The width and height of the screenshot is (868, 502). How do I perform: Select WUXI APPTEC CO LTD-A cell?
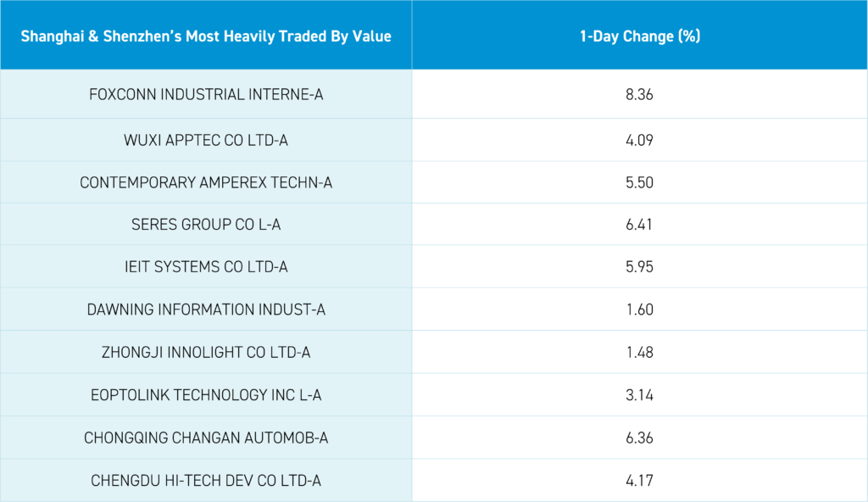(206, 140)
